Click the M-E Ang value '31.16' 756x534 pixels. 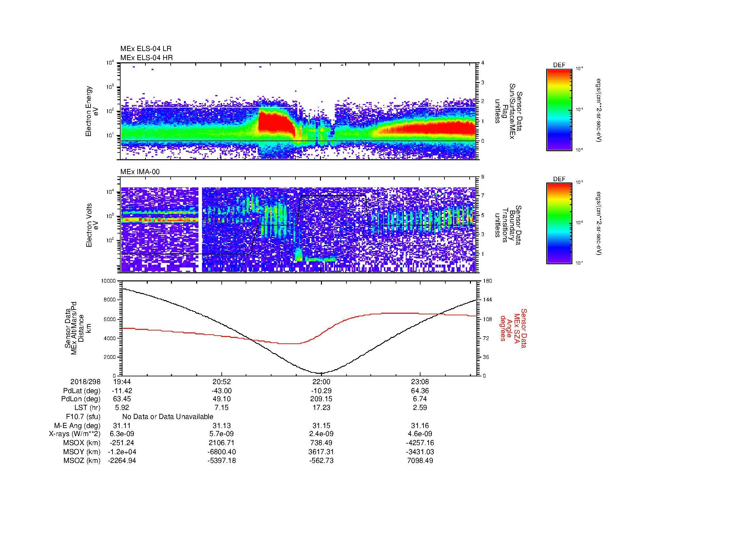tap(420, 425)
